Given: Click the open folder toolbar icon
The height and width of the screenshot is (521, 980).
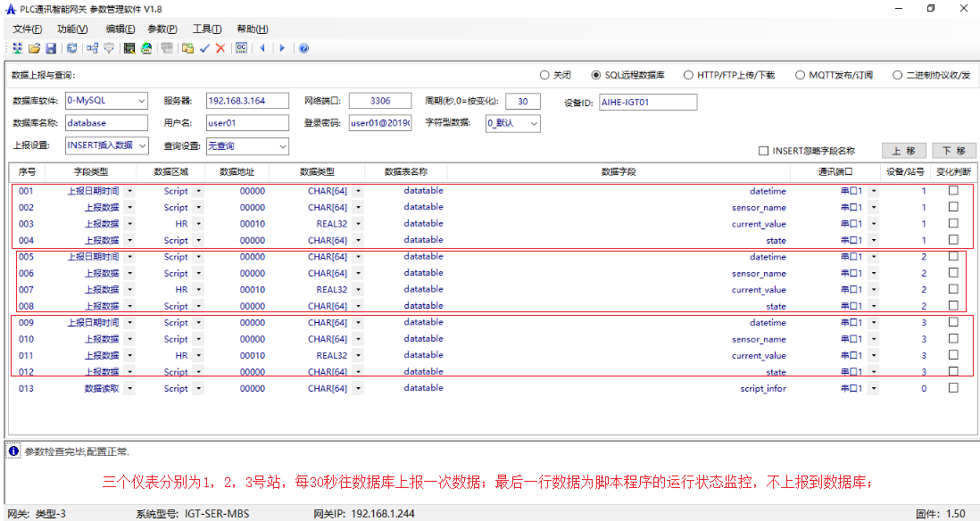Looking at the screenshot, I should (34, 48).
